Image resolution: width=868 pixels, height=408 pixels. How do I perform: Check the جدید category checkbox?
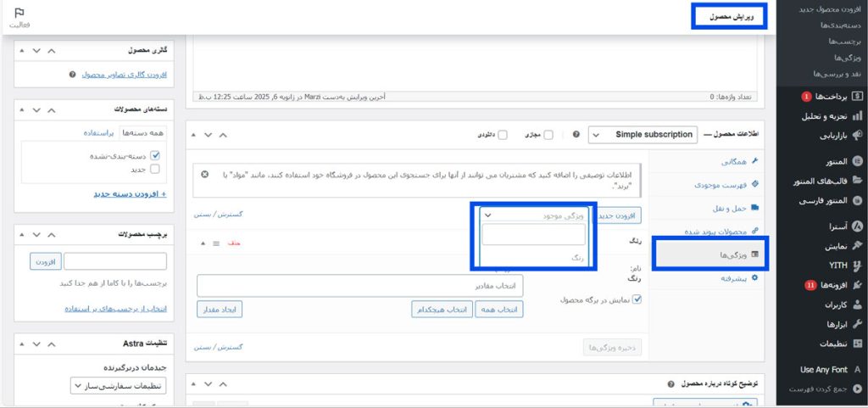(155, 170)
